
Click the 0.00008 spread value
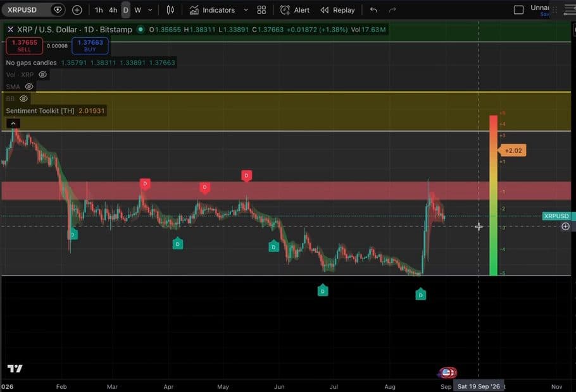pyautogui.click(x=58, y=46)
